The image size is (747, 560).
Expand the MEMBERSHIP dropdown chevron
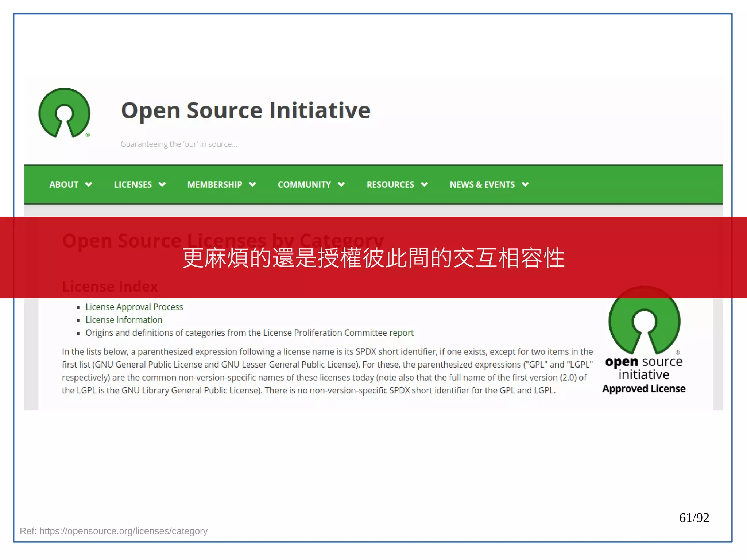[x=252, y=184]
